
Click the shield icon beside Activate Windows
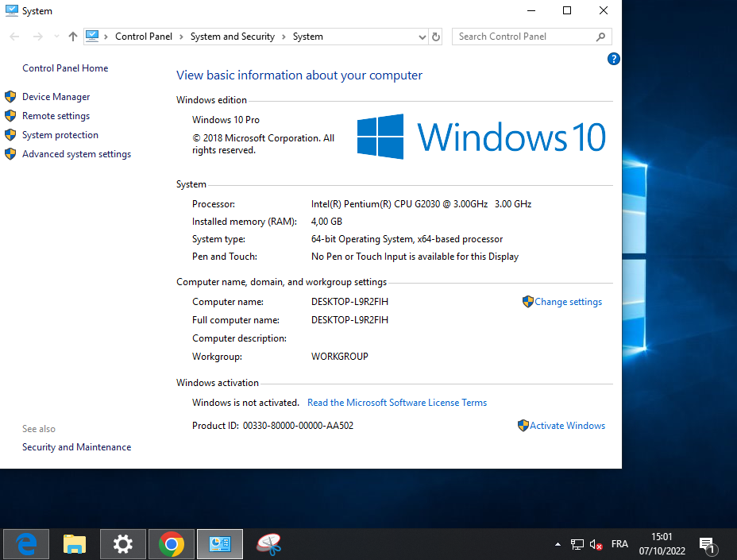(523, 426)
